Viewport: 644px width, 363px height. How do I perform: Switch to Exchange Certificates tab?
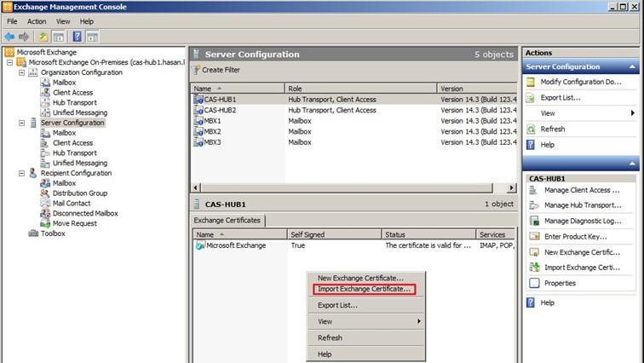(227, 220)
